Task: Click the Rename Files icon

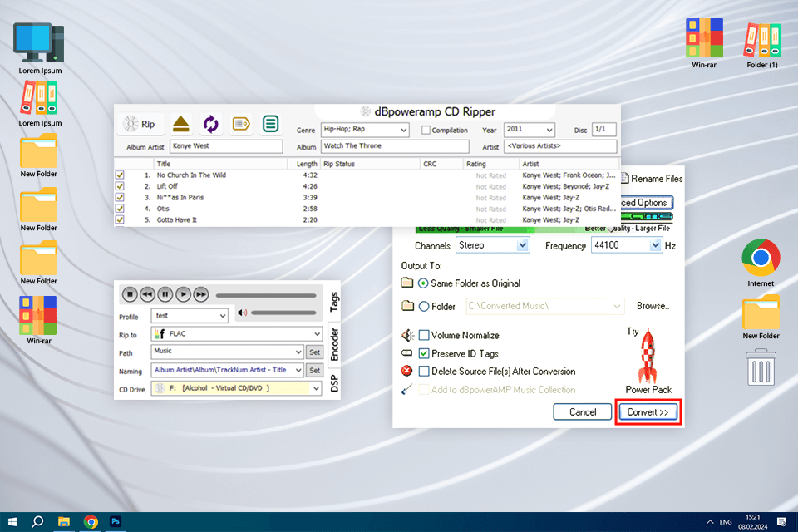Action: 624,179
